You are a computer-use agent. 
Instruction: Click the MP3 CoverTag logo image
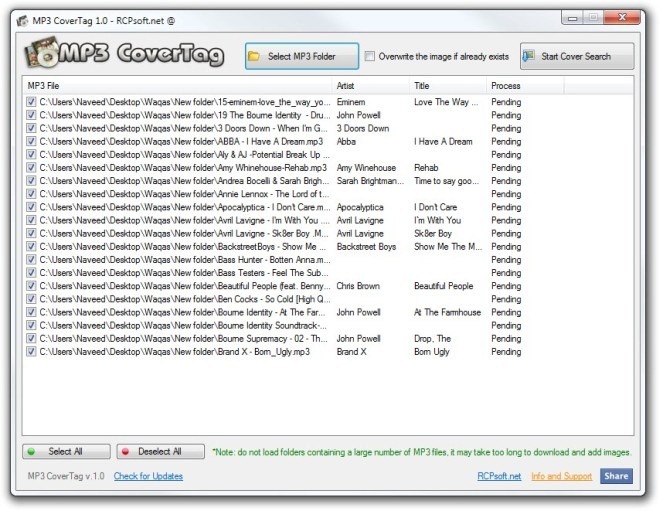click(x=124, y=53)
